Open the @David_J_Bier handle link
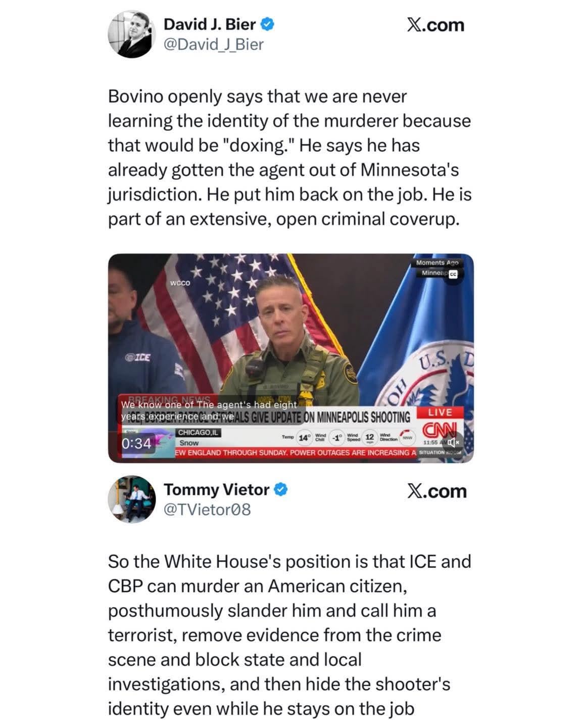582x728 pixels. (213, 44)
